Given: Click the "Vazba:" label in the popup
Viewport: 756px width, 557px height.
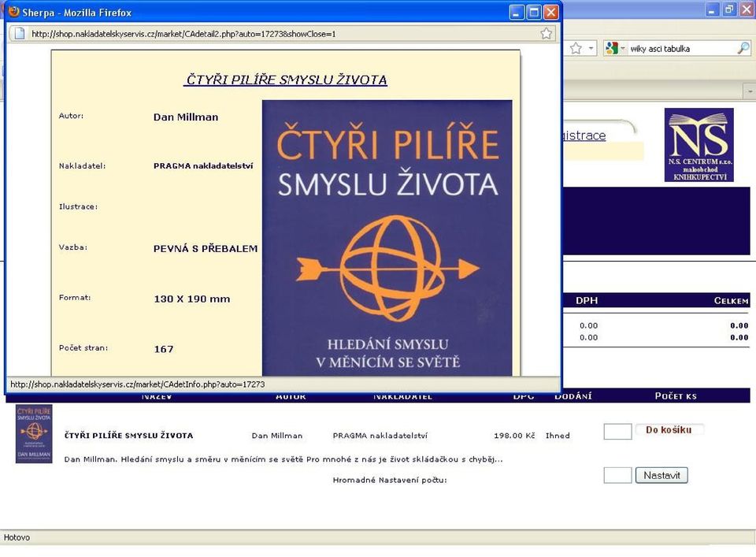Looking at the screenshot, I should [72, 247].
